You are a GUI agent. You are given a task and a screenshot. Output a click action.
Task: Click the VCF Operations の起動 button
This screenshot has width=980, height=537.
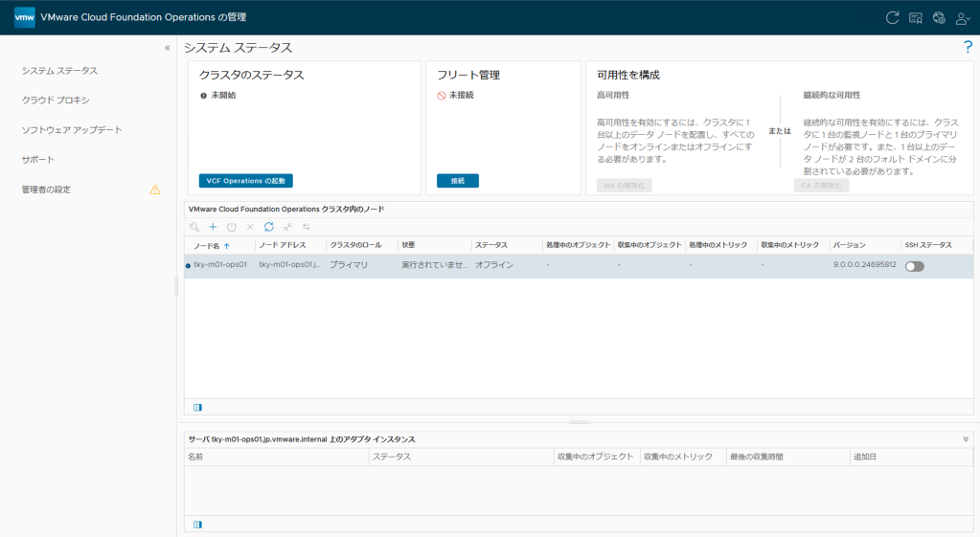point(245,181)
